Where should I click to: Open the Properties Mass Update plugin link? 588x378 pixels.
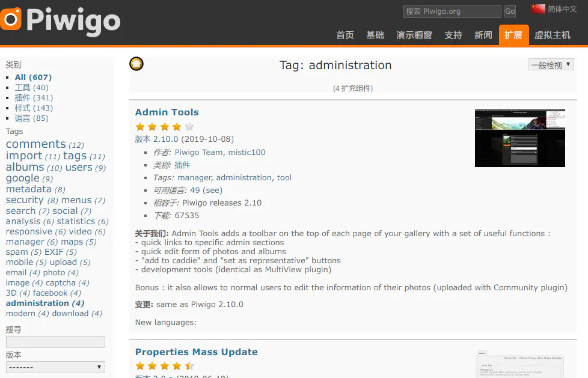point(197,352)
